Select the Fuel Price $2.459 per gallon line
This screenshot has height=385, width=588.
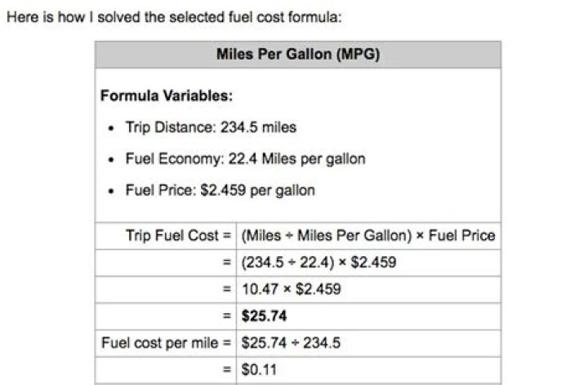click(x=220, y=190)
